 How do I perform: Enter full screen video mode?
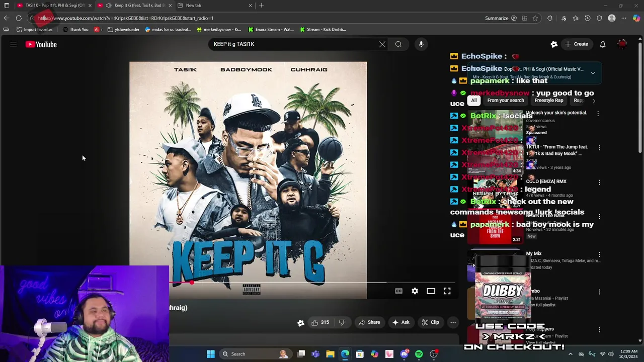click(x=447, y=291)
